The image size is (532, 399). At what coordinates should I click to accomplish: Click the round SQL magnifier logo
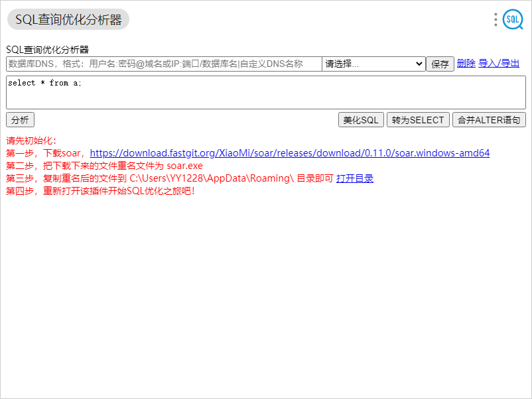coord(513,19)
